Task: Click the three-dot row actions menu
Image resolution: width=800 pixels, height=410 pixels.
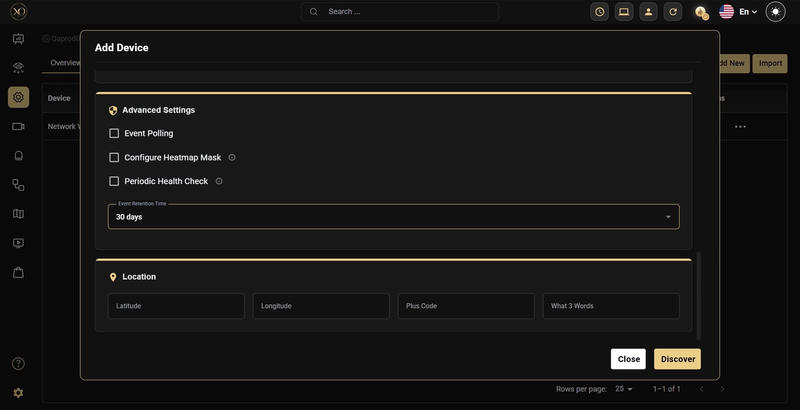Action: point(740,126)
